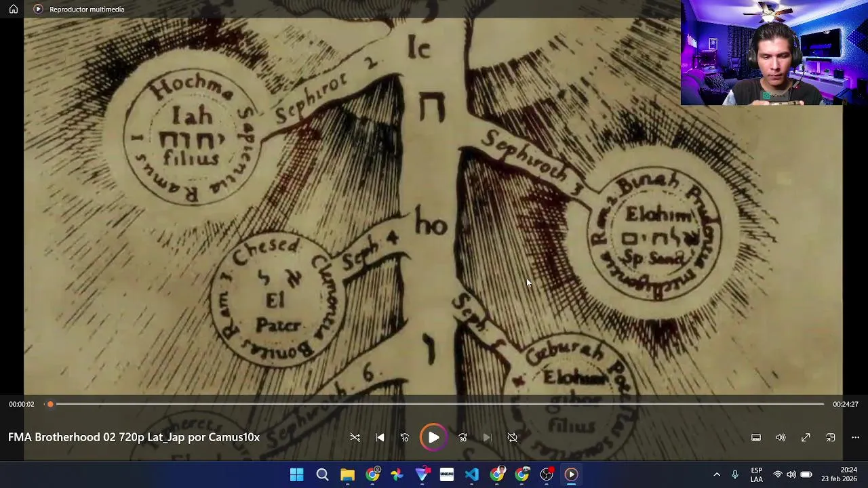This screenshot has height=488, width=868.
Task: Open Windows Search from taskbar
Action: [322, 474]
